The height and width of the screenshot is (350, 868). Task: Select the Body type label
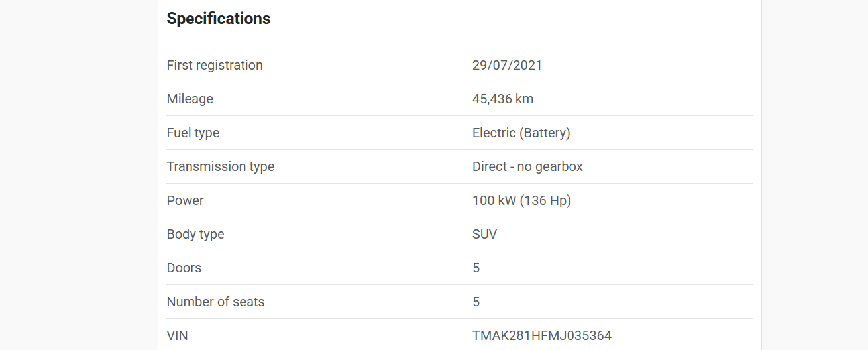(x=195, y=234)
